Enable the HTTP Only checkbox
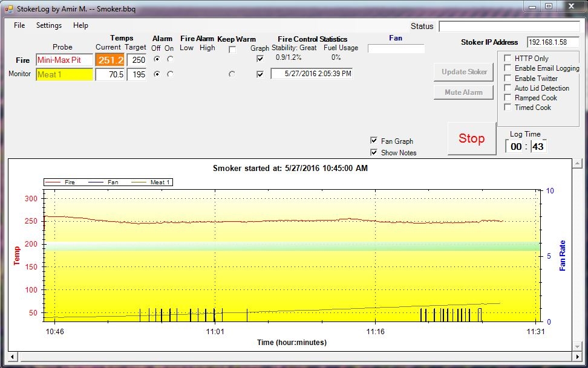 (508, 59)
